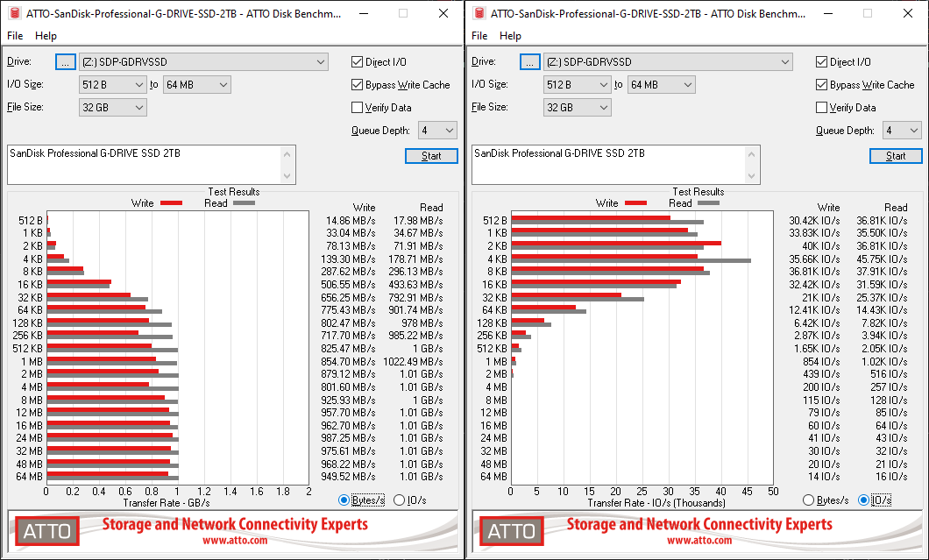Open the 512 B I/O Size dropdown in GB/s chart window
This screenshot has width=929, height=560.
point(112,85)
